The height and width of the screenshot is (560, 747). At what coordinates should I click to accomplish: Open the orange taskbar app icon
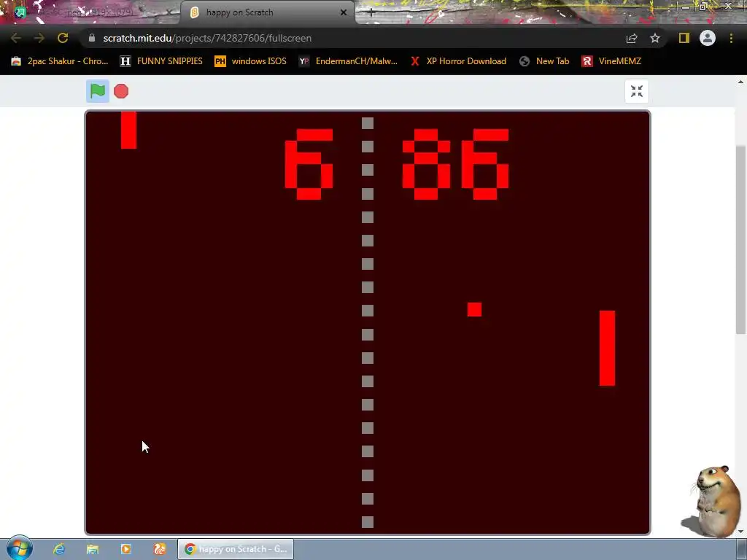click(160, 549)
